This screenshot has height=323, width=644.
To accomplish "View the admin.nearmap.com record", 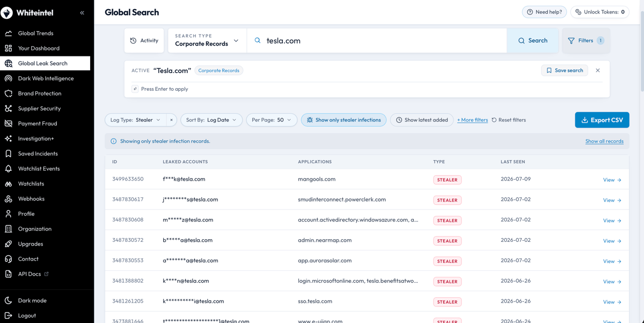I will pos(612,241).
